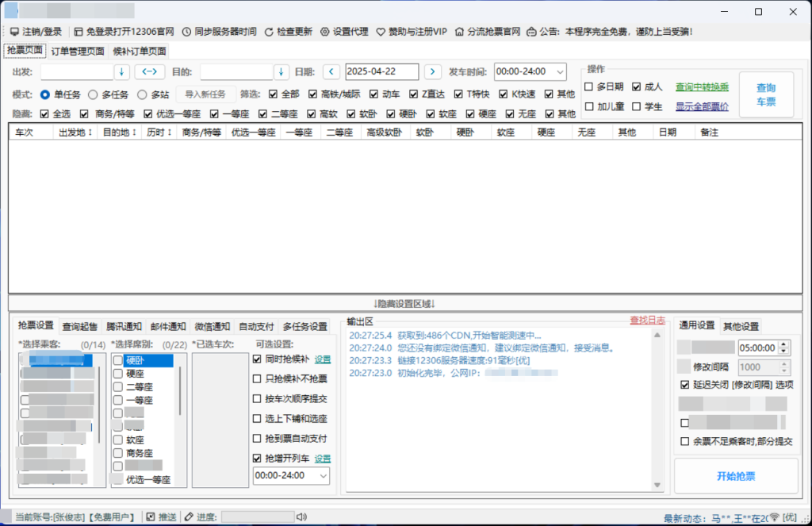This screenshot has width=812, height=526.
Task: Increase the 05:00:00 time stepper
Action: coord(783,344)
